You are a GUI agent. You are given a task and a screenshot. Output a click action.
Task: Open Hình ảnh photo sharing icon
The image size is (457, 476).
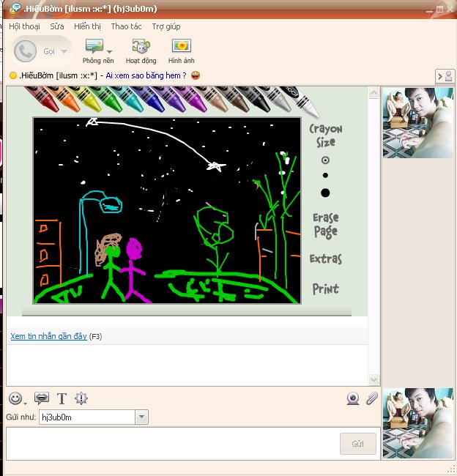(x=182, y=46)
